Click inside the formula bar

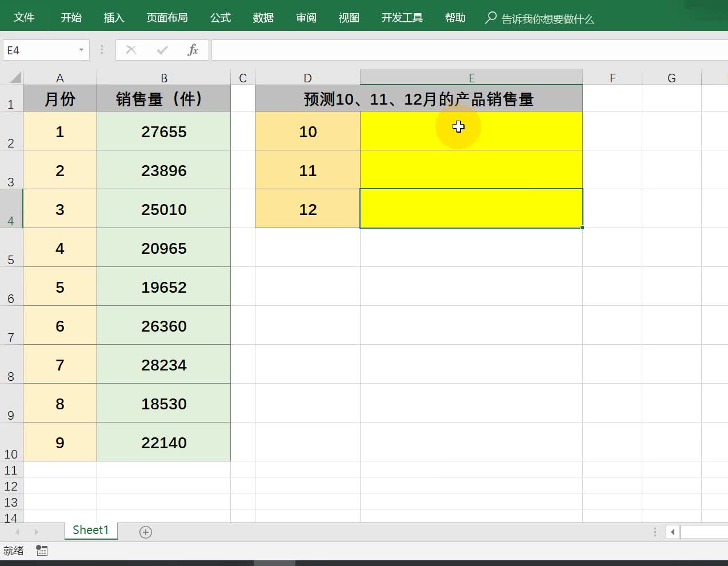click(400, 50)
